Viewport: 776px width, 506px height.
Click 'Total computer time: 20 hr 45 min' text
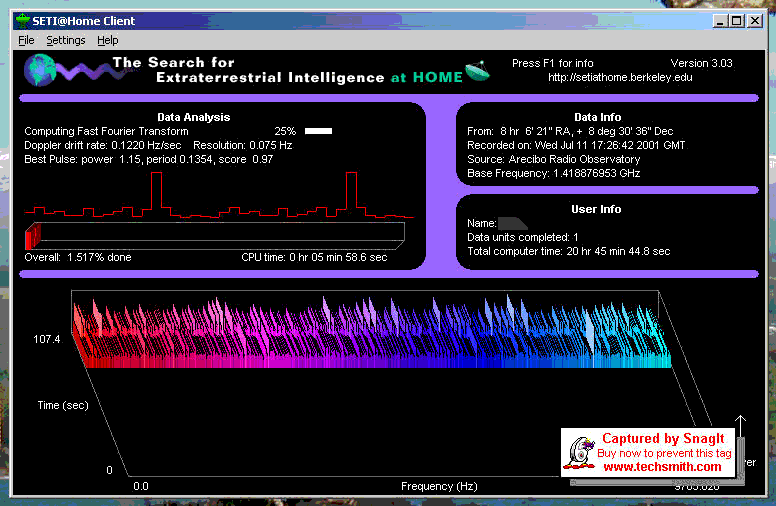569,252
